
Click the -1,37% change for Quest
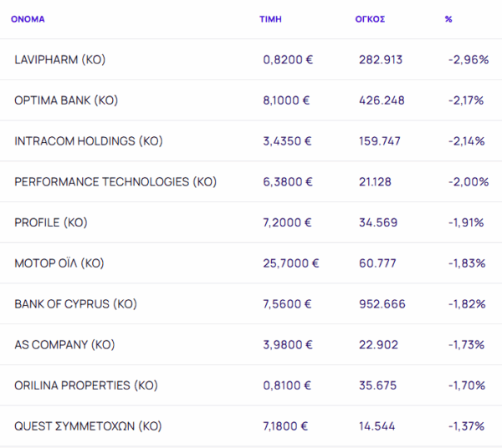coord(466,426)
